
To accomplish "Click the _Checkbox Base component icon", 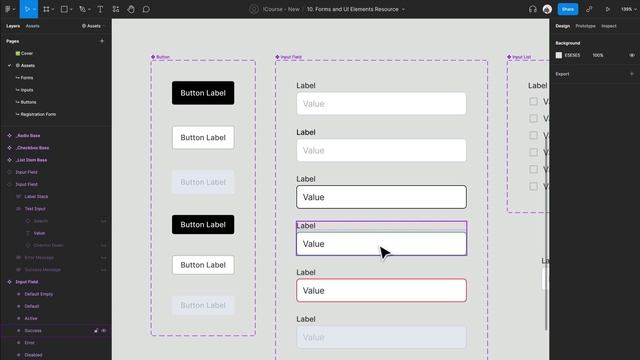I will pos(9,148).
